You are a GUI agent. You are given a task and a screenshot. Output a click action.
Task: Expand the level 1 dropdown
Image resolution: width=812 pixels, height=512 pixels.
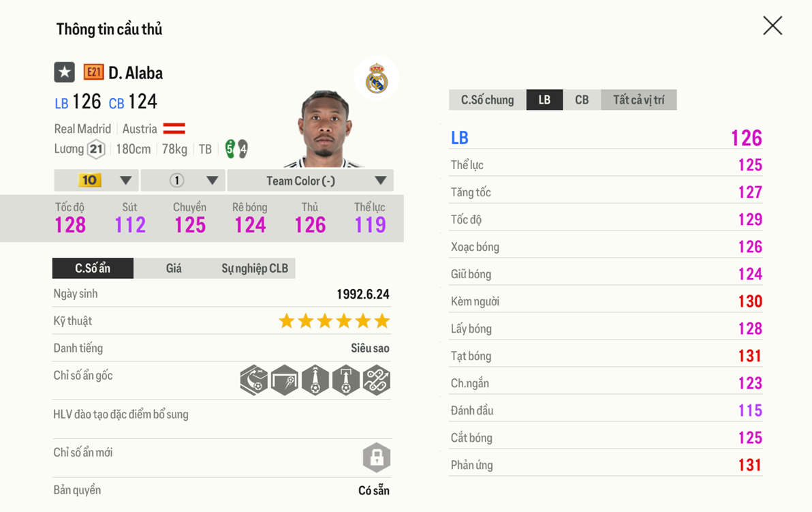183,181
